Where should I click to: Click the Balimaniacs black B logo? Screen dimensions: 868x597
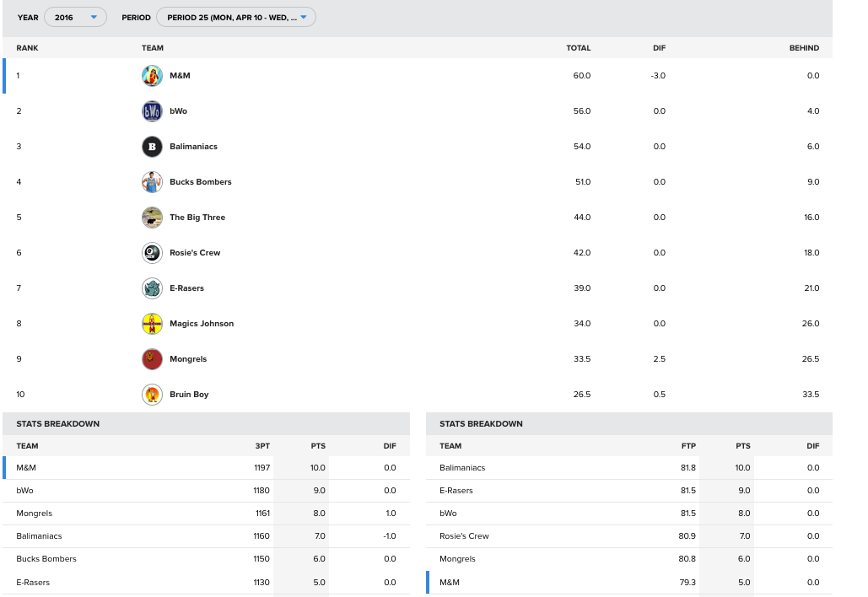pyautogui.click(x=152, y=147)
